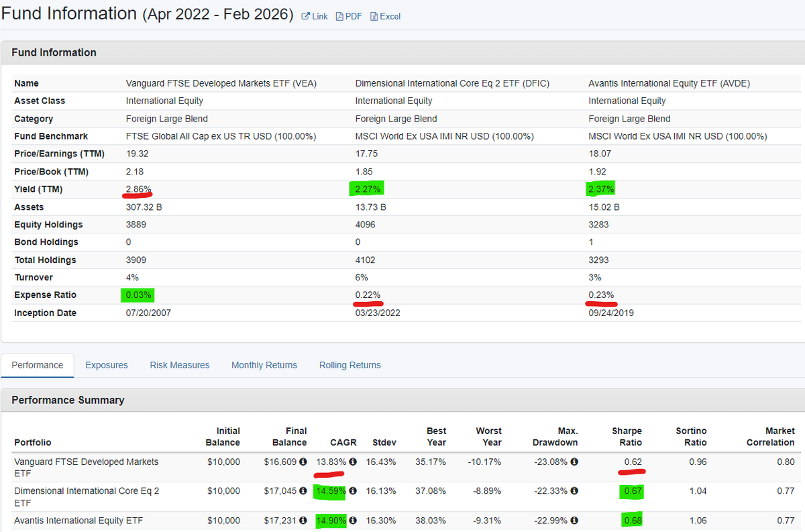Export report as Excel
805x532 pixels.
click(x=385, y=16)
